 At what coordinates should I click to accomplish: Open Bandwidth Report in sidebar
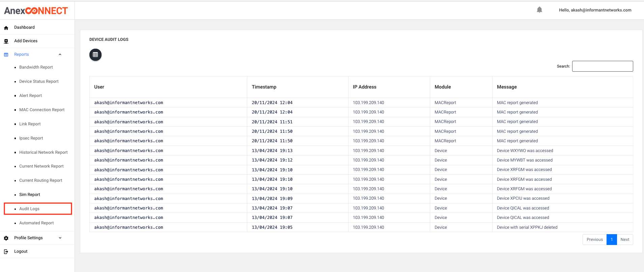(x=36, y=67)
